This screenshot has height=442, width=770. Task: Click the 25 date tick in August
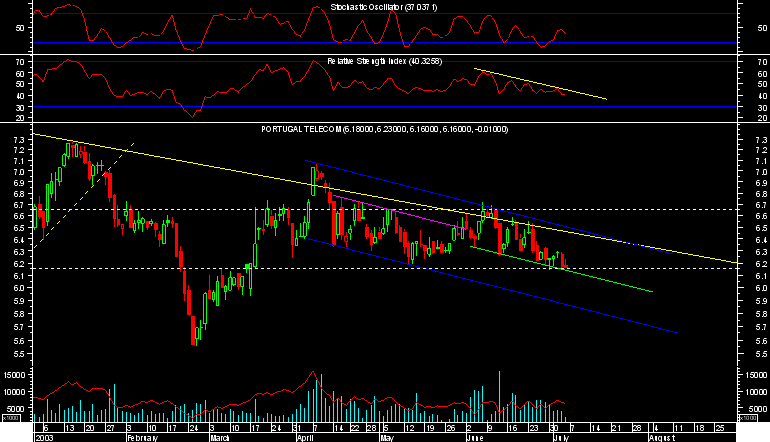[x=719, y=428]
